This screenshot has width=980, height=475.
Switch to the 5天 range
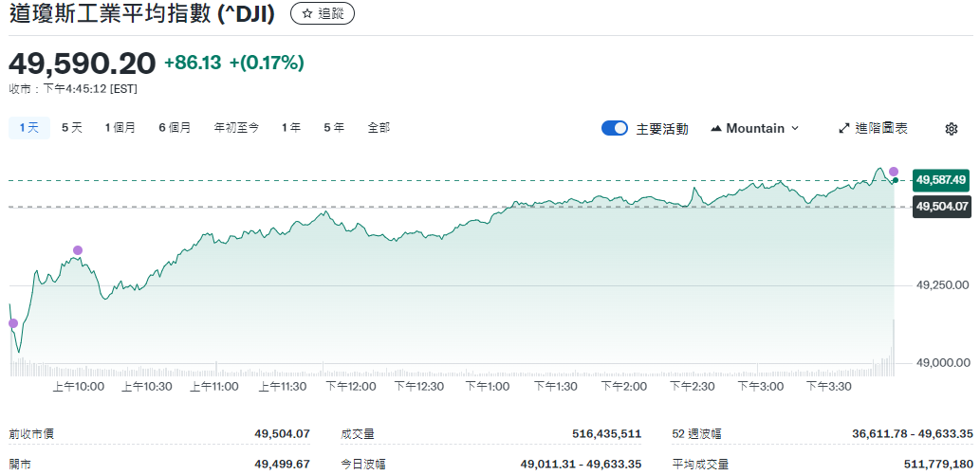72,128
